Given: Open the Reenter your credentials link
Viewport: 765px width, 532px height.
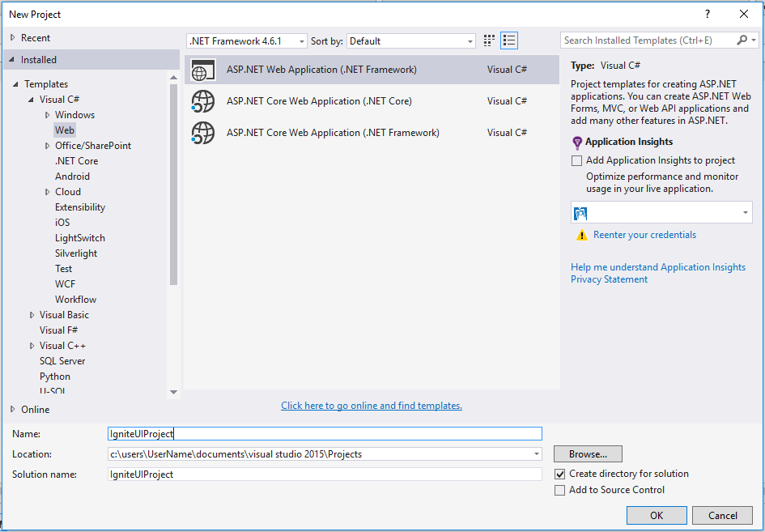Looking at the screenshot, I should [x=644, y=235].
